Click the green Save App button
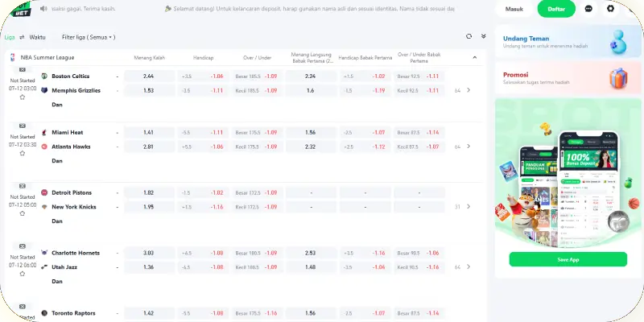 [x=568, y=259]
